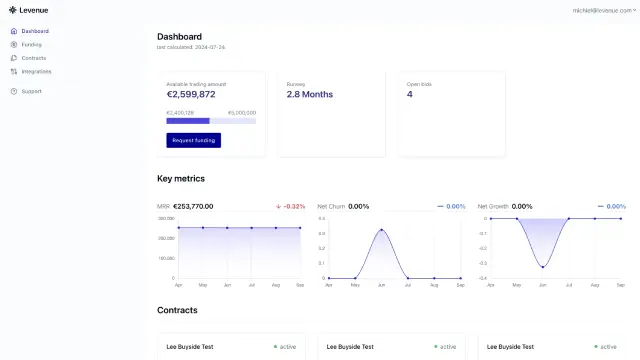Screen dimensions: 640x360
Task: Open the Integrations menu item
Action: click(x=36, y=71)
